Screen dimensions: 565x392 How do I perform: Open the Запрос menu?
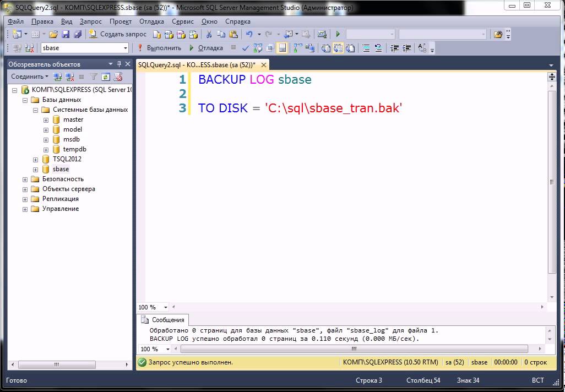[90, 21]
